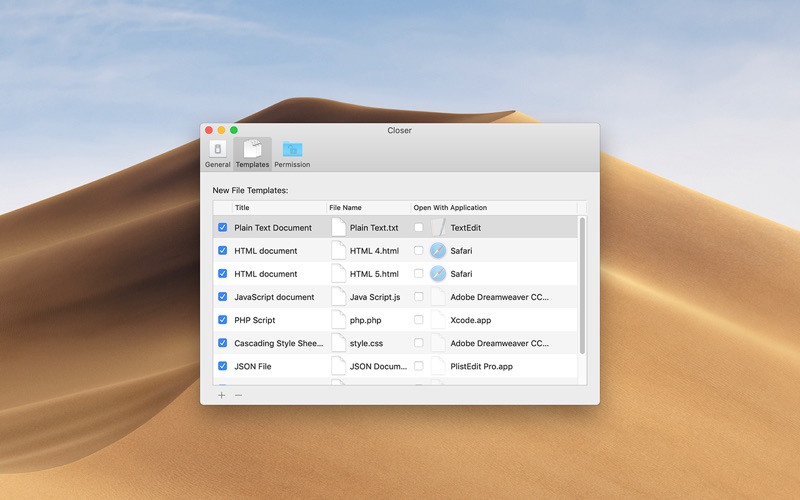Check open-with box for Java Script.js row
Image resolution: width=800 pixels, height=500 pixels.
[418, 296]
